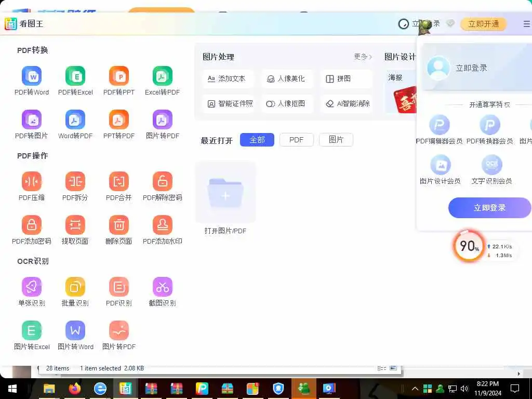Screen dimensions: 532x399
Task: Open the PDF转Excel converter
Action: 75,81
